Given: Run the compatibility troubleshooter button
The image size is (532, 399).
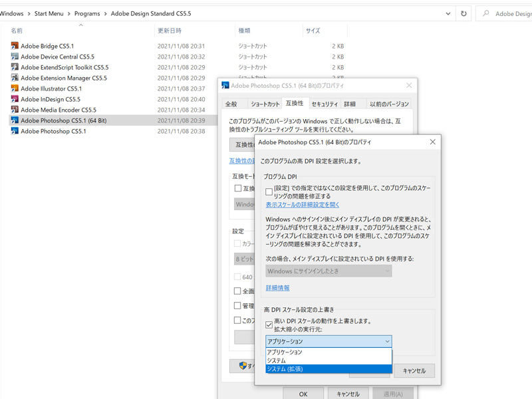Looking at the screenshot, I should click(242, 144).
